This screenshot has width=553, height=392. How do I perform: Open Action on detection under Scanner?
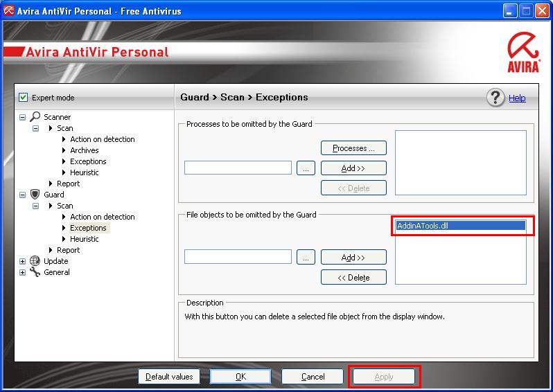(103, 139)
